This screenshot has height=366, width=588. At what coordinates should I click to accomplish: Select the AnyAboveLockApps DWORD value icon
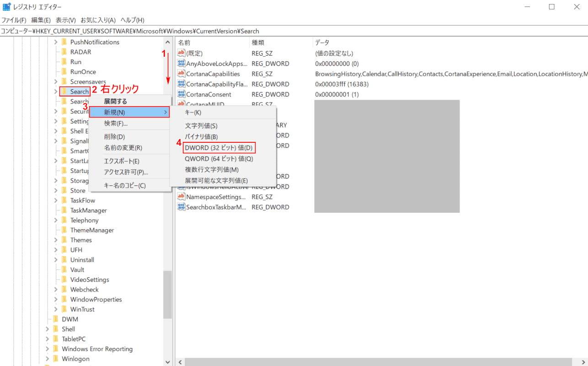pyautogui.click(x=181, y=64)
